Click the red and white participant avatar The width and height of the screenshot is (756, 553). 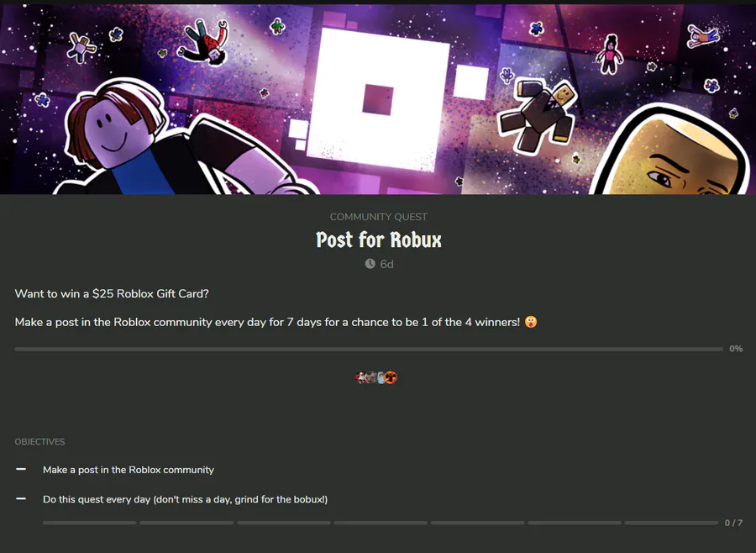pyautogui.click(x=362, y=378)
